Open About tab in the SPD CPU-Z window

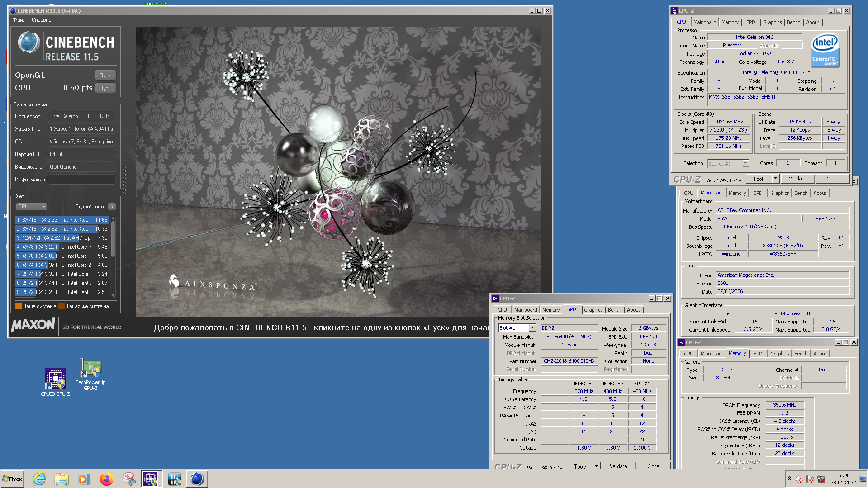tap(633, 310)
